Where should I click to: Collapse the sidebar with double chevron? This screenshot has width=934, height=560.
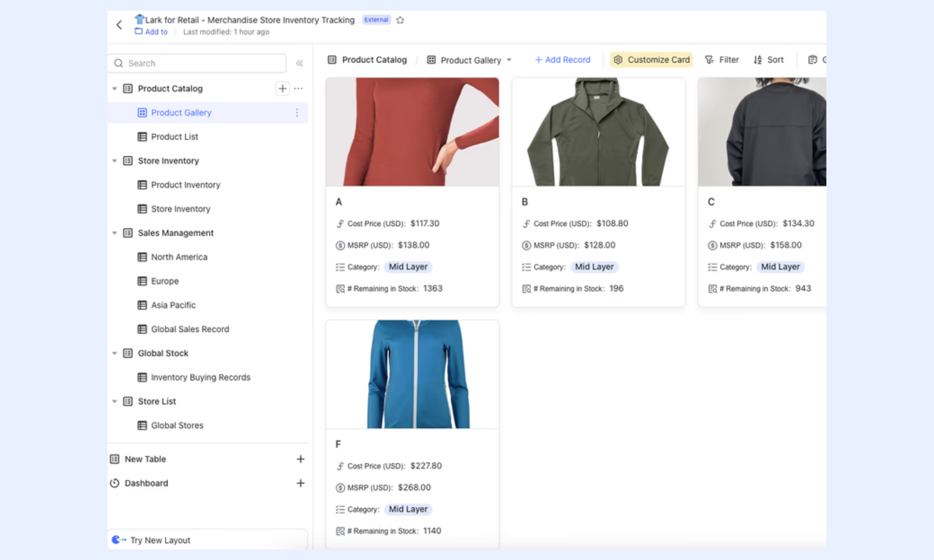[299, 63]
